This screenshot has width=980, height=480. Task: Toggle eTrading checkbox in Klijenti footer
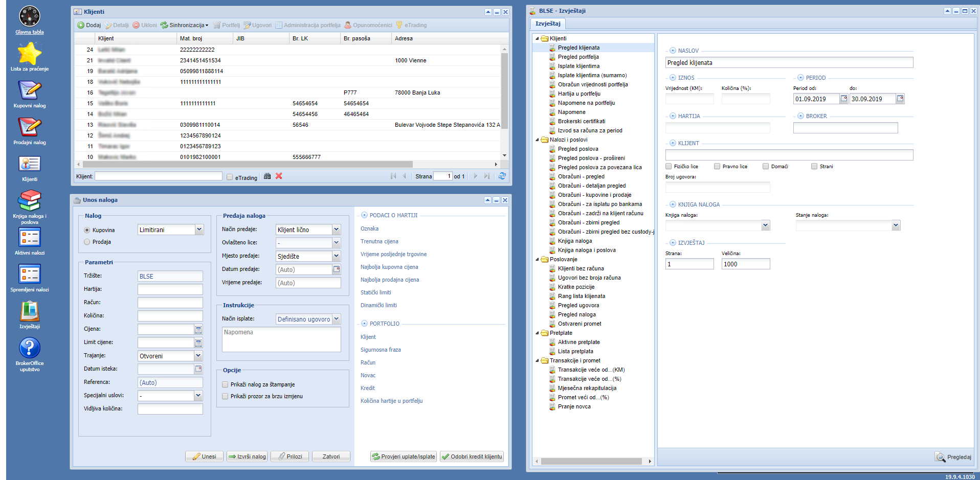(x=230, y=177)
